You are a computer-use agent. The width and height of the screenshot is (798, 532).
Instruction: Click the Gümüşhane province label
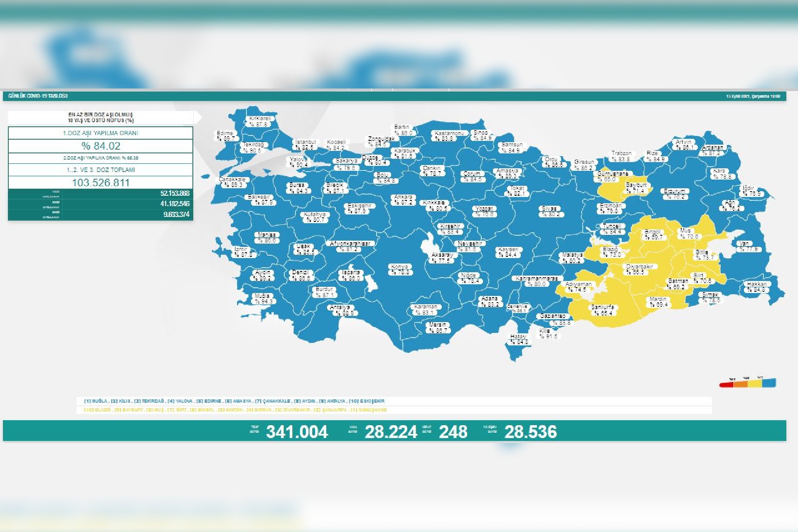click(x=613, y=176)
